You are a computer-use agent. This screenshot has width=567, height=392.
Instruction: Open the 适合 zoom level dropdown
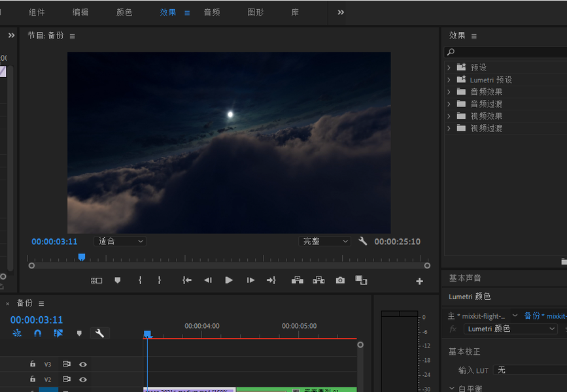[x=120, y=241]
